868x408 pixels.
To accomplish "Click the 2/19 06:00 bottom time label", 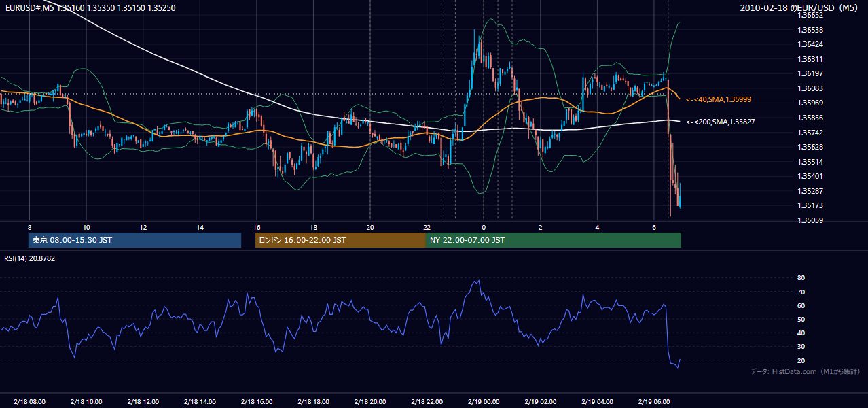I will pos(653,402).
